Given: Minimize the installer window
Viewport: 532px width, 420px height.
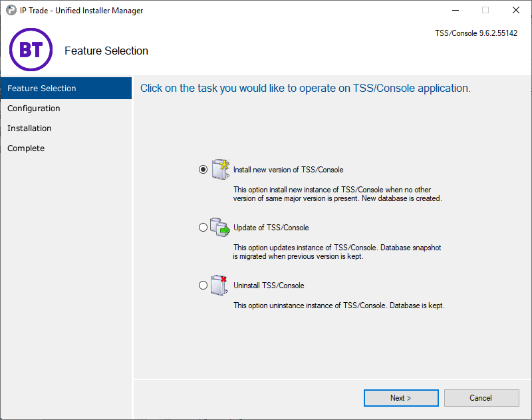Looking at the screenshot, I should pyautogui.click(x=455, y=10).
